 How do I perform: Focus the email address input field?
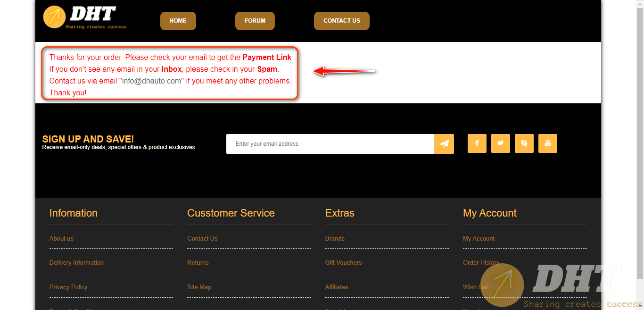(x=330, y=144)
